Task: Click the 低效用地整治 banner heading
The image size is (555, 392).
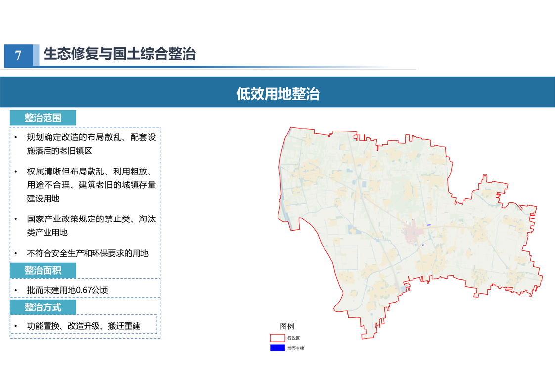Action: point(277,94)
